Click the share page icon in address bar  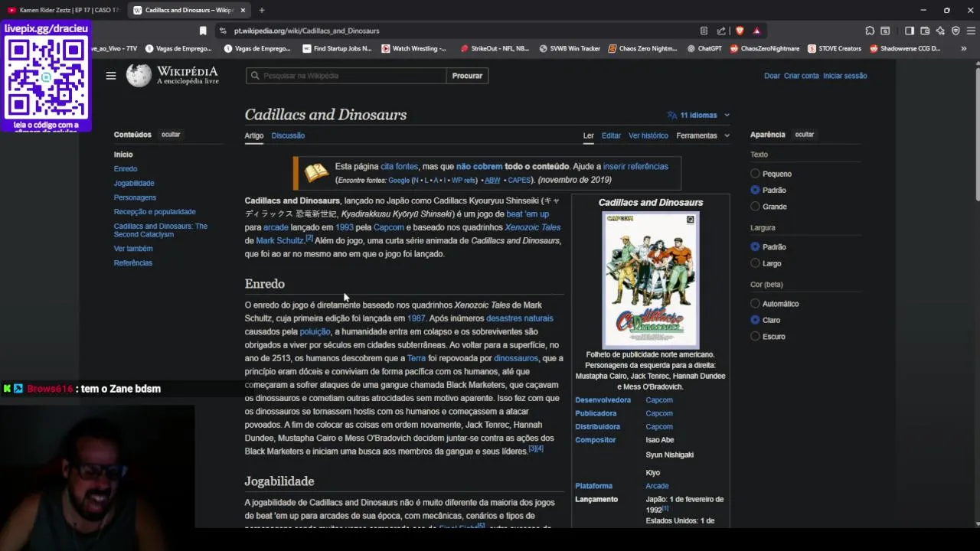pos(721,31)
